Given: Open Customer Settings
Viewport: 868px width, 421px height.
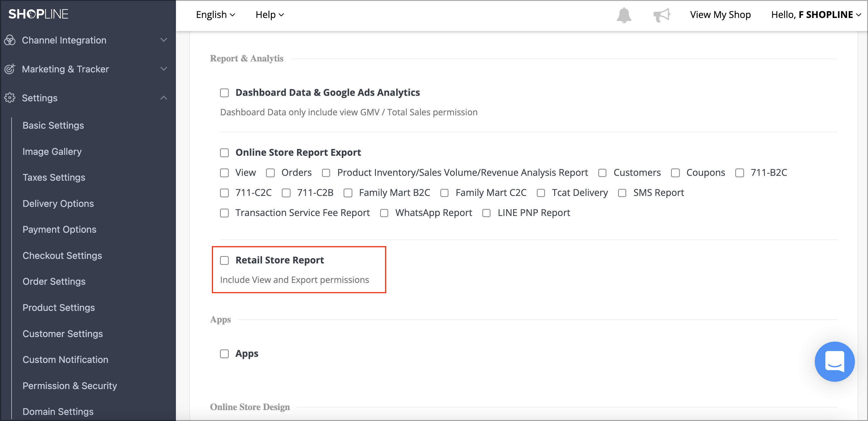Looking at the screenshot, I should point(63,334).
